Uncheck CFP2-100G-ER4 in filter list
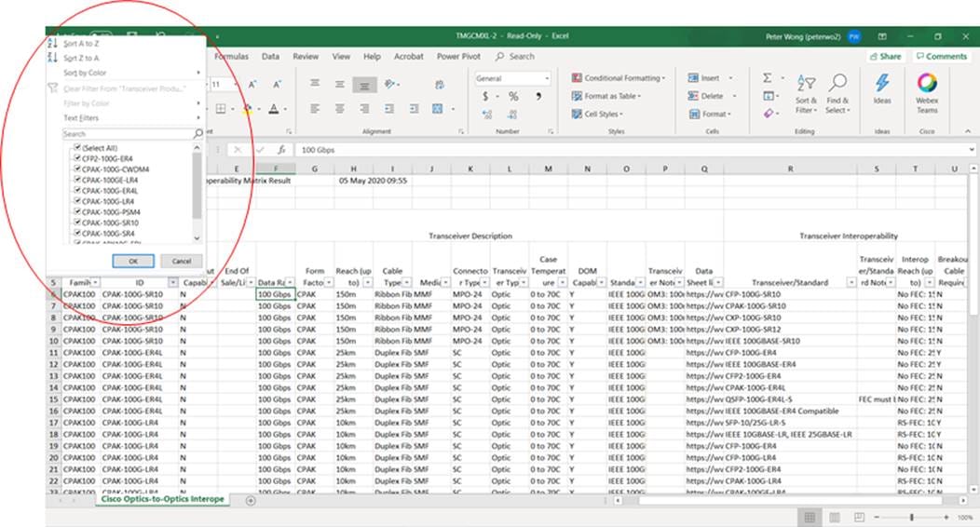 (x=77, y=158)
